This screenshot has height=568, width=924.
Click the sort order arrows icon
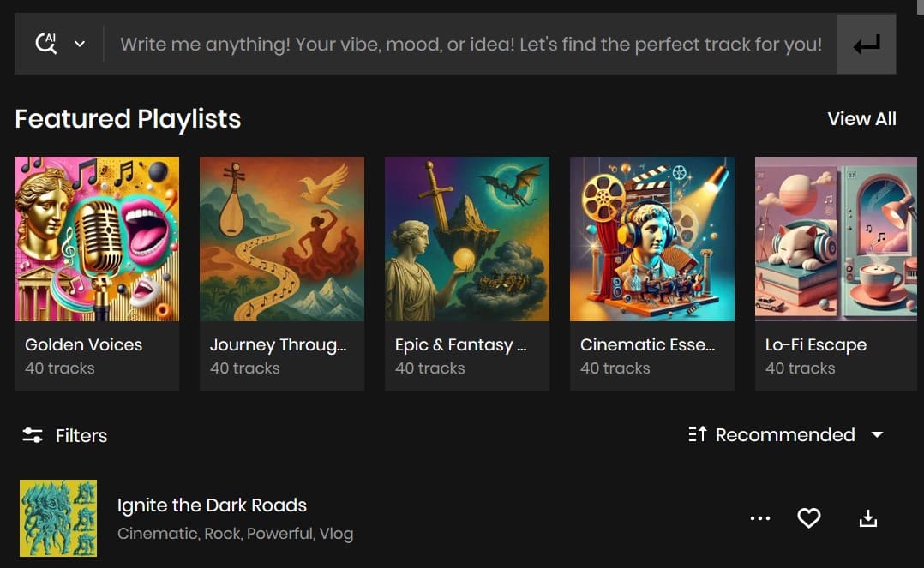pyautogui.click(x=698, y=434)
